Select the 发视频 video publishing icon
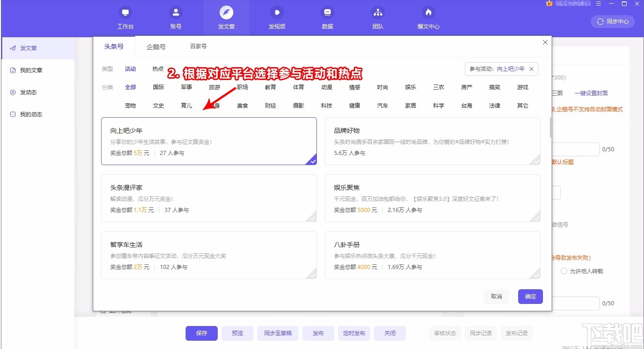The image size is (644, 349). (x=277, y=17)
